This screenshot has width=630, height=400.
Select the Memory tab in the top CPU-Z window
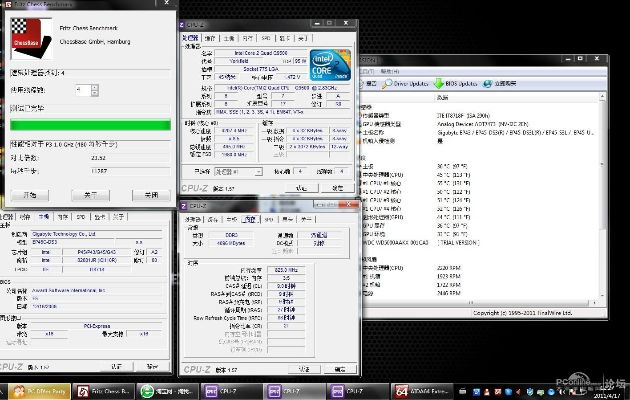click(248, 39)
